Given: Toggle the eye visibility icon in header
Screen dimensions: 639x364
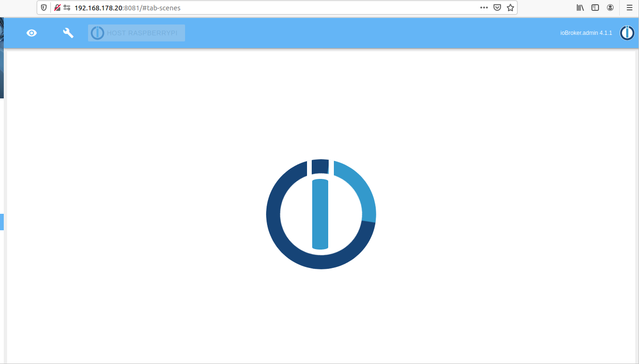Looking at the screenshot, I should 32,33.
